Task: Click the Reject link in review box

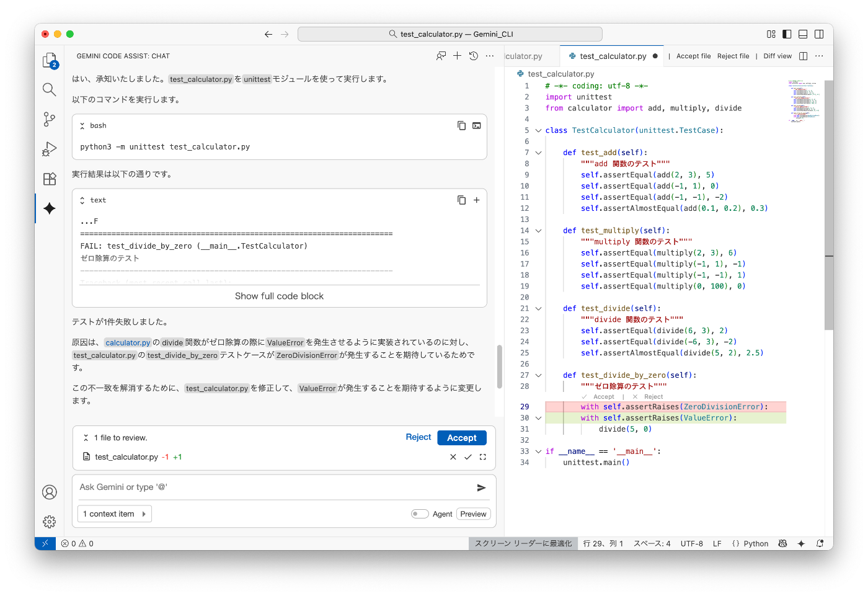Action: (418, 437)
